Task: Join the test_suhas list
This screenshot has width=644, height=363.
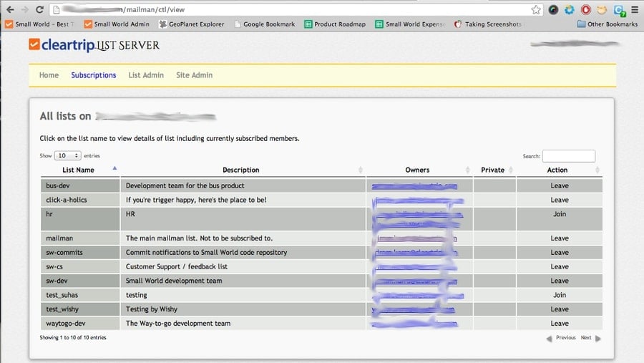Action: 560,295
